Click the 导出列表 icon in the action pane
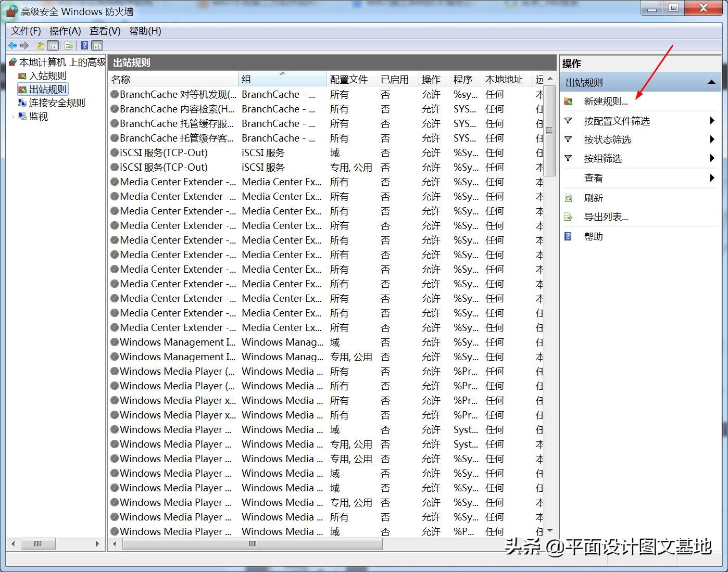Screen dimensions: 728x572 click(x=568, y=217)
